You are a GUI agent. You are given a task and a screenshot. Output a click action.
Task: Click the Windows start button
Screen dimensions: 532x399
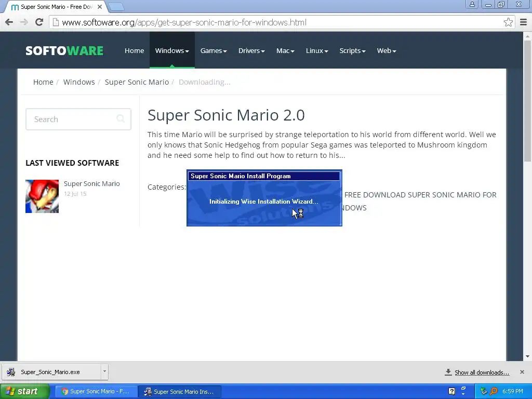coord(25,391)
